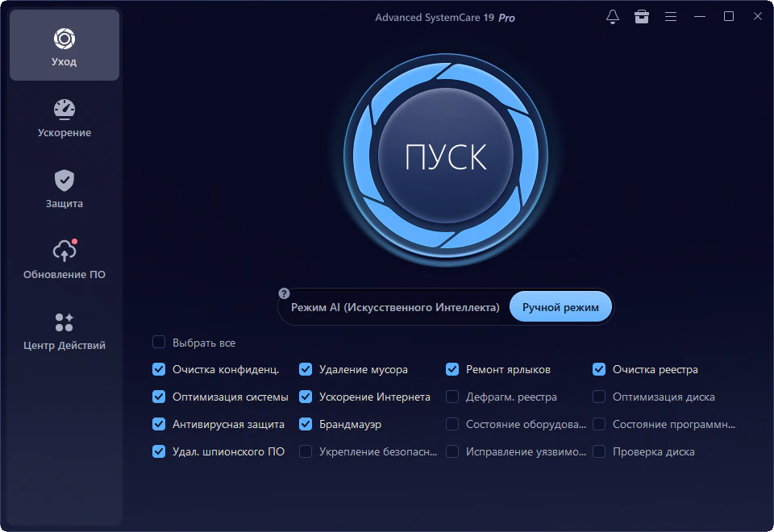Uncheck the Брандмауэр checkbox
Viewport: 774px width, 532px height.
click(306, 424)
